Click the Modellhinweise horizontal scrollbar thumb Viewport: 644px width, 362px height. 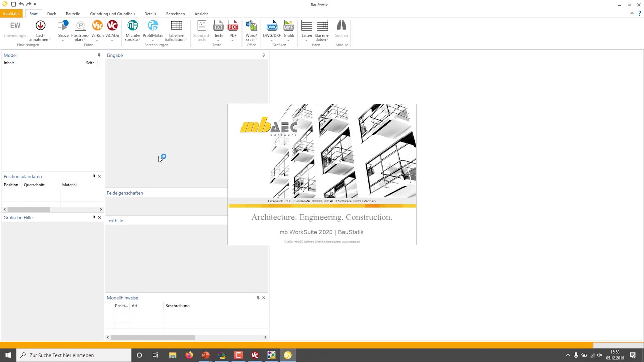[152, 337]
